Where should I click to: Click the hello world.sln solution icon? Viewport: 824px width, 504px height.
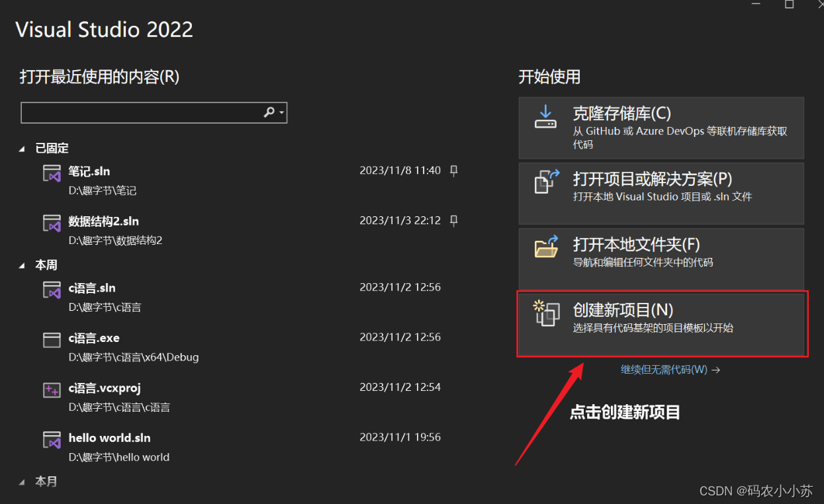coord(52,440)
